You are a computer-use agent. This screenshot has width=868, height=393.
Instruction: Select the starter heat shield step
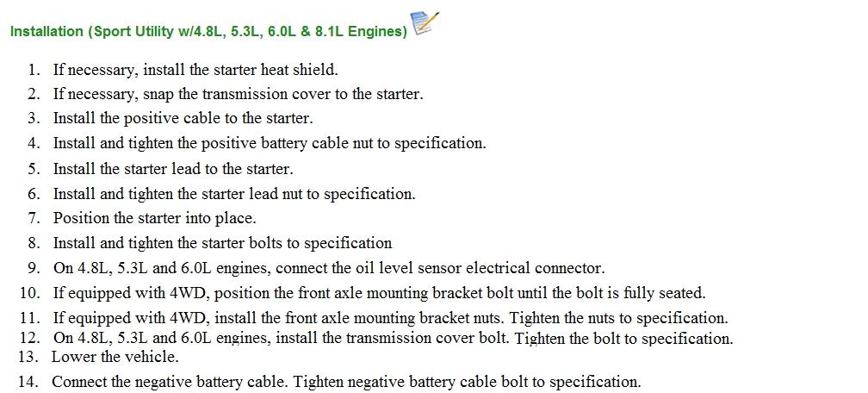click(x=195, y=70)
